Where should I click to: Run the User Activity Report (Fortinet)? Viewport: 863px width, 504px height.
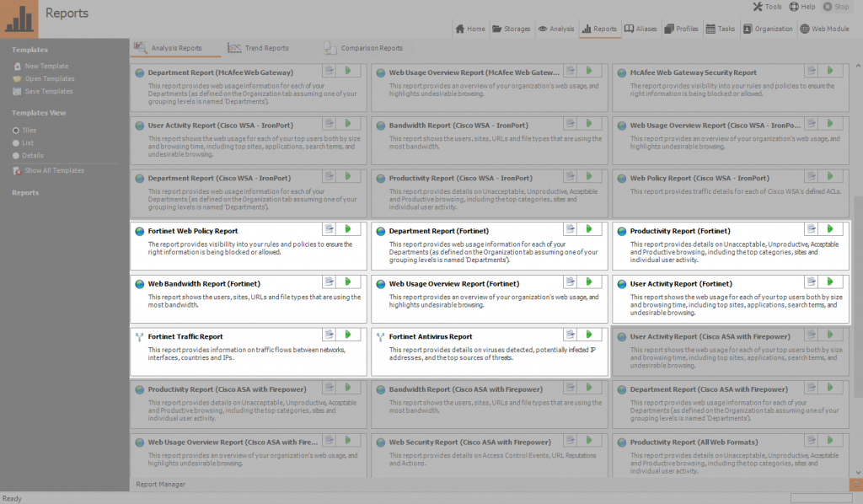[x=830, y=281]
